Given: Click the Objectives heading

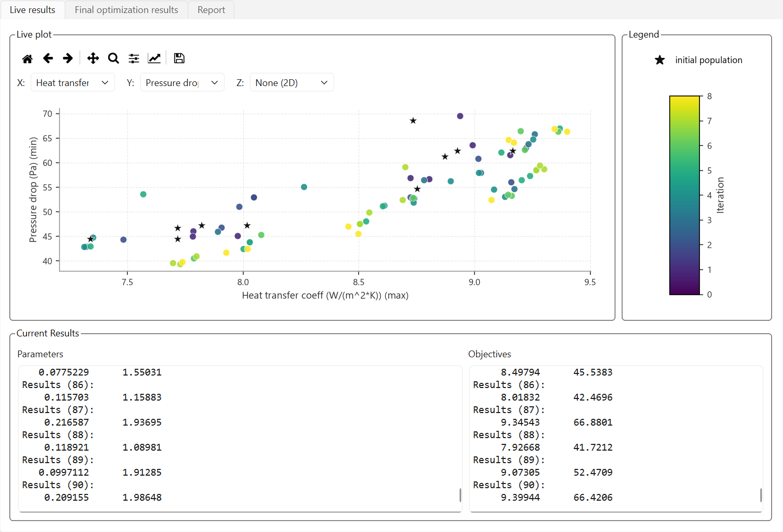Looking at the screenshot, I should click(490, 354).
